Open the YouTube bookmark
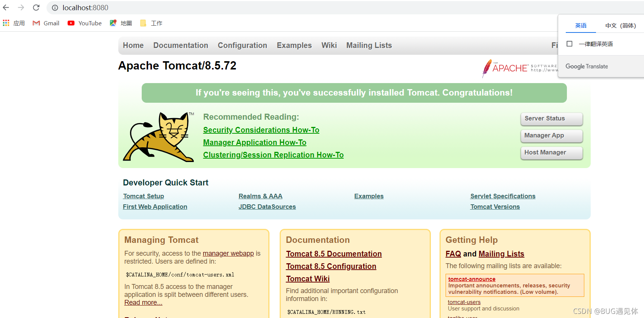Screen dimensions: 644x318 coord(85,23)
